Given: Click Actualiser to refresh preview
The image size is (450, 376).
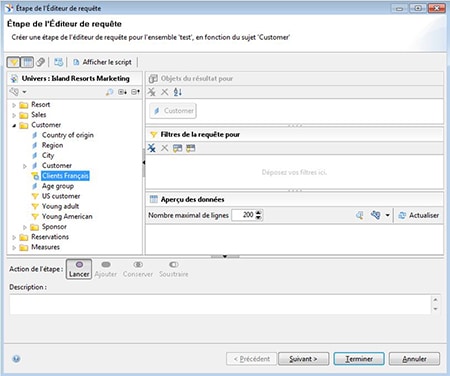Looking at the screenshot, I should (419, 215).
